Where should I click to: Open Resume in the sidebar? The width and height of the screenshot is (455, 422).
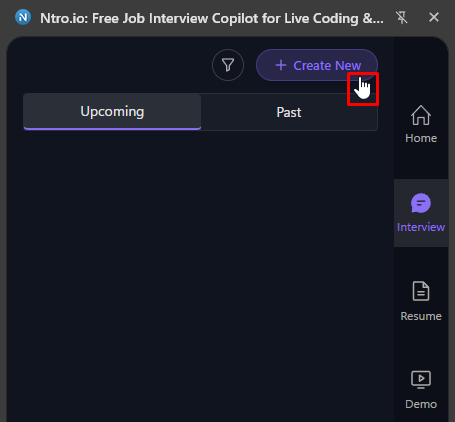tap(421, 301)
